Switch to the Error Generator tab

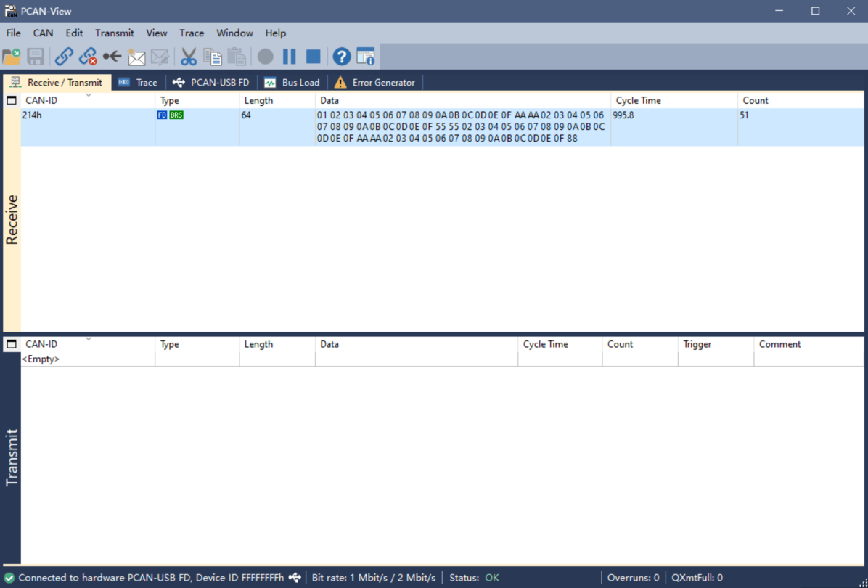click(x=374, y=83)
